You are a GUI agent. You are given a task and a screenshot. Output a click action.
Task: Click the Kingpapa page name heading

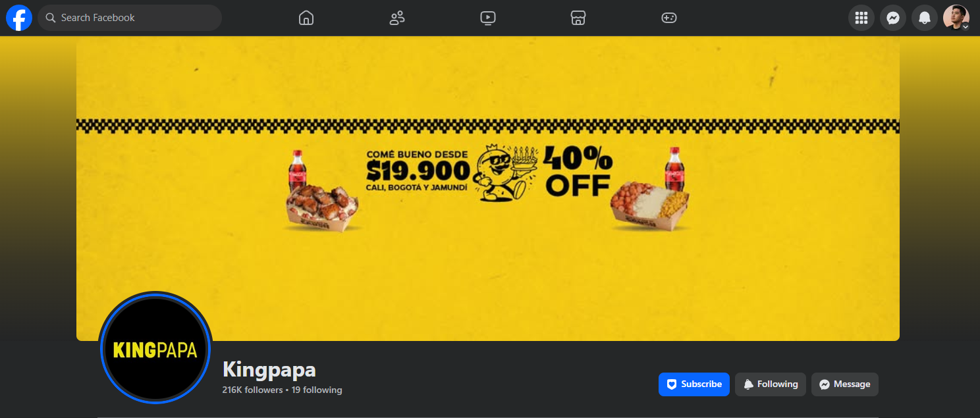coord(269,369)
